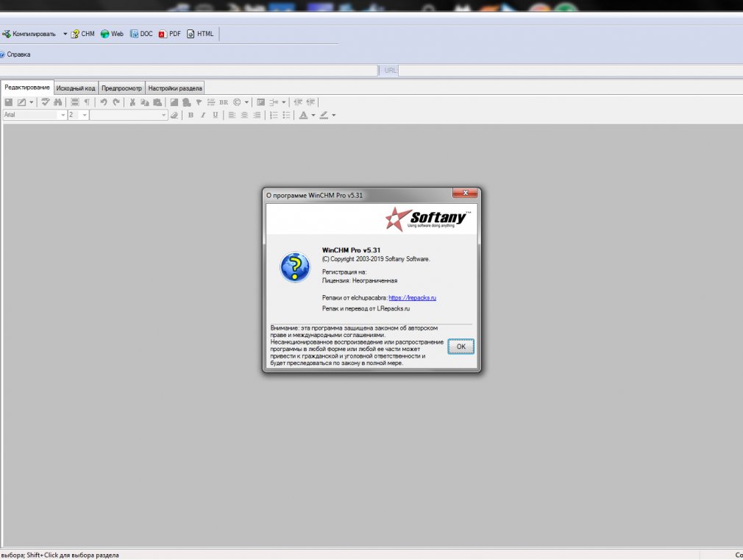Open the Предпросмотр tab
Viewport: 743px width, 560px height.
[122, 88]
